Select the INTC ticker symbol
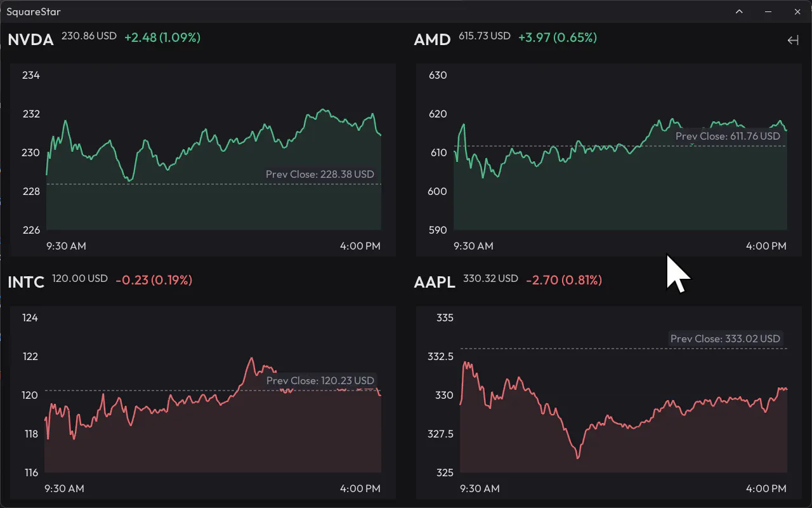This screenshot has width=812, height=508. (x=26, y=282)
